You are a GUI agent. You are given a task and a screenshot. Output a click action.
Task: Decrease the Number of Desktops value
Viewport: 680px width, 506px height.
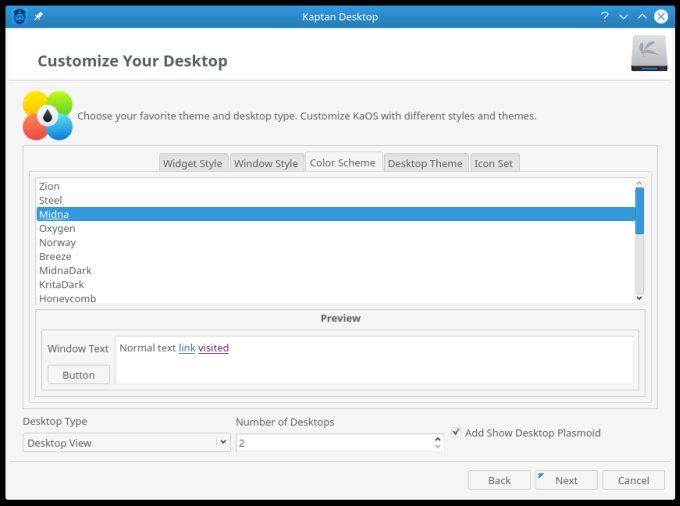click(438, 447)
